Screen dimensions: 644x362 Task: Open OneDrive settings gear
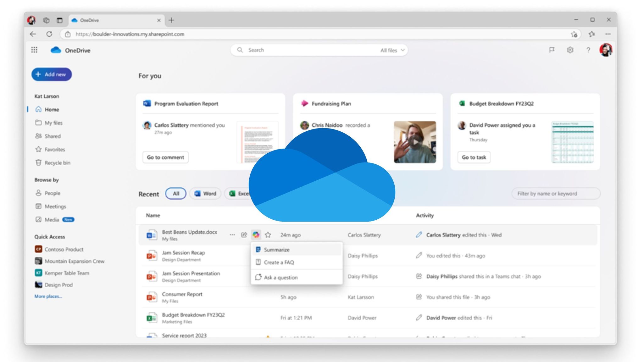pos(570,50)
